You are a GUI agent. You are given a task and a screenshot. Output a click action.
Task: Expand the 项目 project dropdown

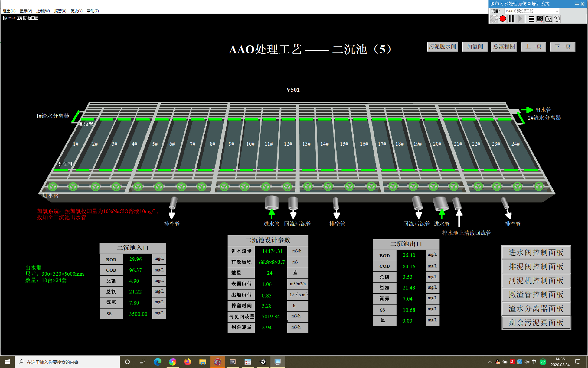tap(557, 11)
